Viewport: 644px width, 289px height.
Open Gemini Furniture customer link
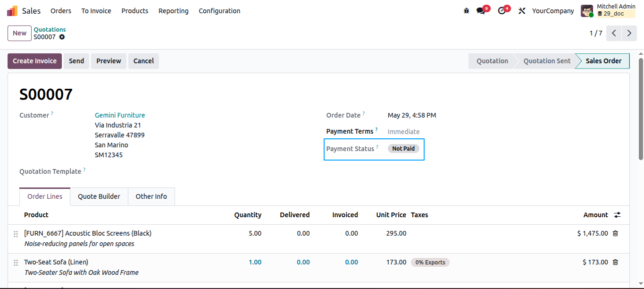(x=120, y=115)
